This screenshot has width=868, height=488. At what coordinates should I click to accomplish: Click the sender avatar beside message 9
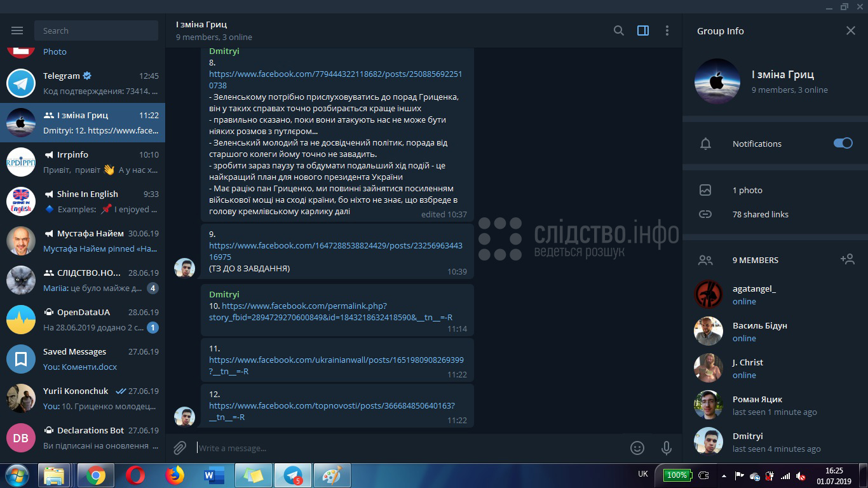point(184,268)
